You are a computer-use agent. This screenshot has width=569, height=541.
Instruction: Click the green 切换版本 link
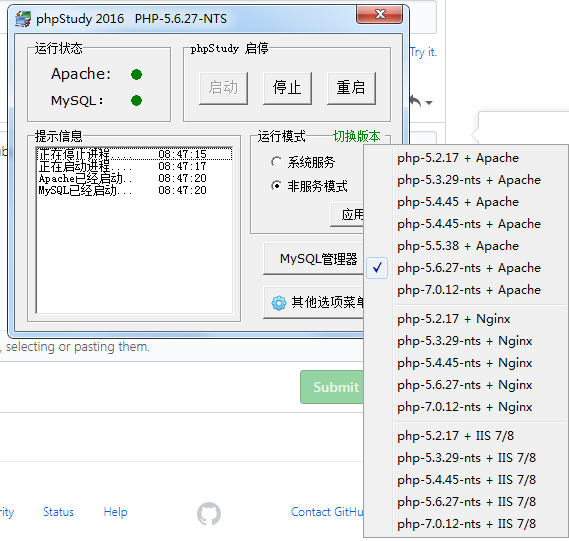click(356, 136)
